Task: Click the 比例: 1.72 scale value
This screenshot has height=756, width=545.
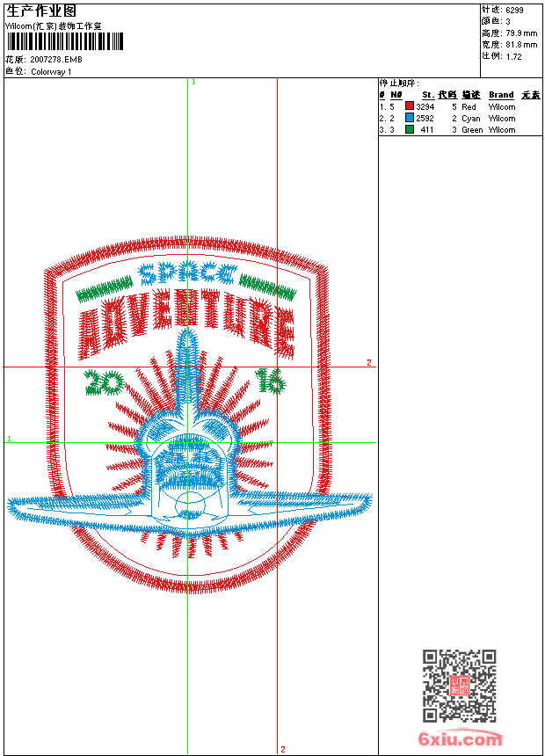Action: click(x=502, y=56)
